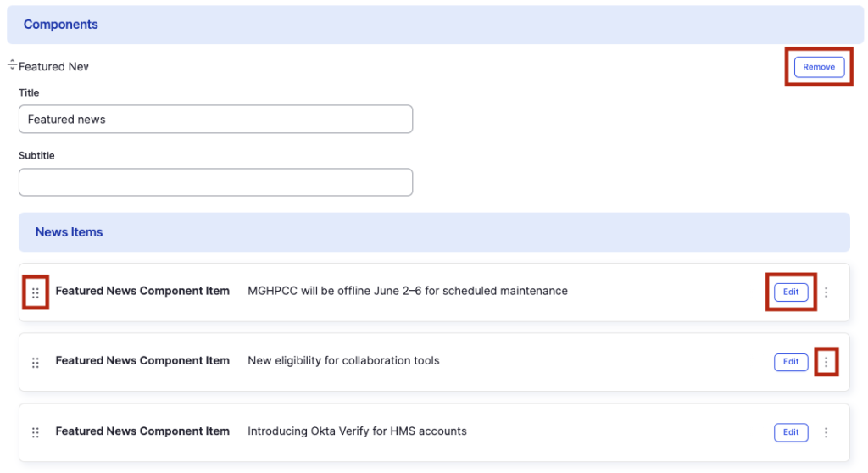The height and width of the screenshot is (473, 868).
Task: Edit the Okta Verify news item
Action: coord(790,432)
